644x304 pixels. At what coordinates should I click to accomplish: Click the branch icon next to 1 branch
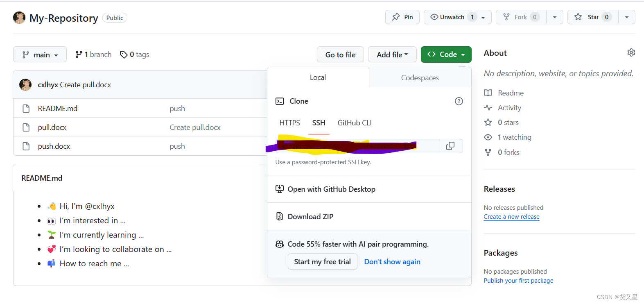click(79, 54)
